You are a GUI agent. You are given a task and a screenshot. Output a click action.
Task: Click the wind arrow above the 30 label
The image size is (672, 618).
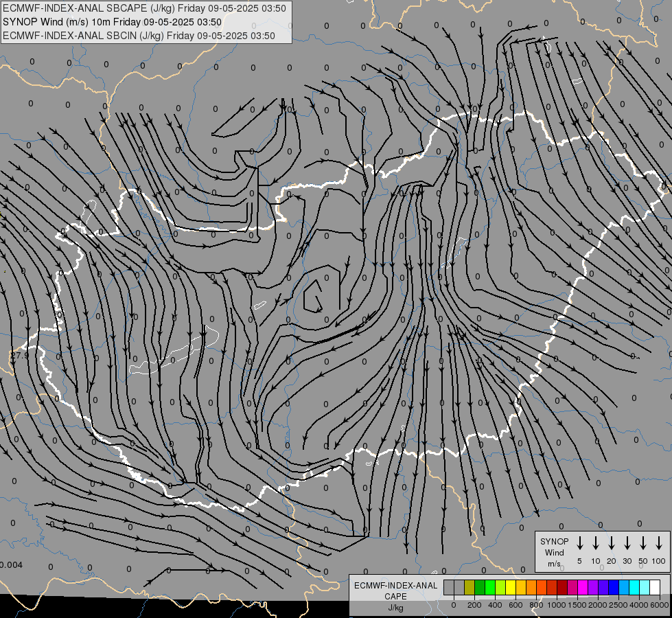pos(627,543)
